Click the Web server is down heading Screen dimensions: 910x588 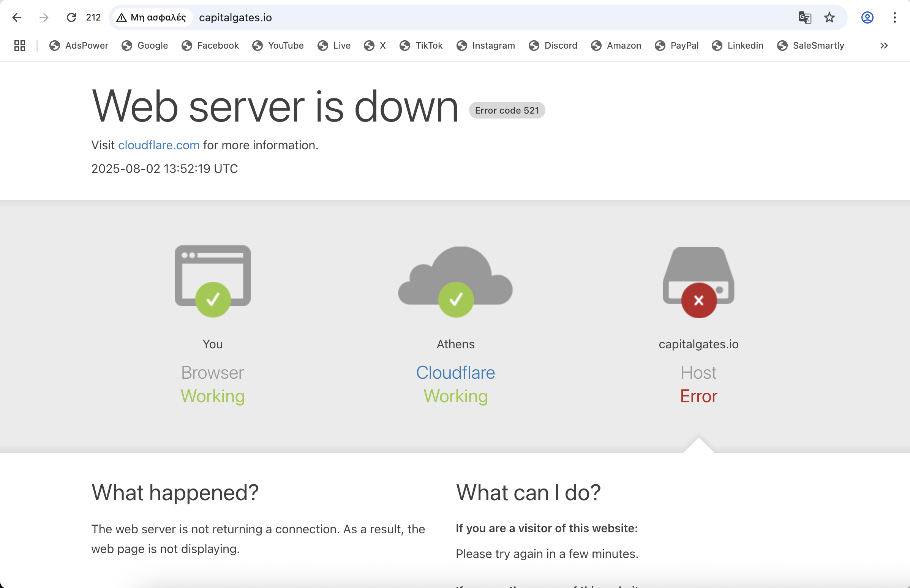275,106
